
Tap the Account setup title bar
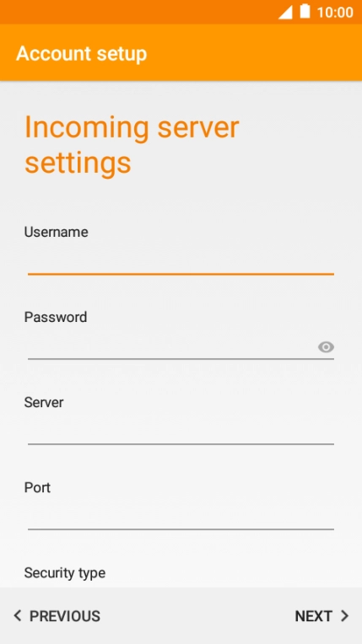(x=181, y=52)
